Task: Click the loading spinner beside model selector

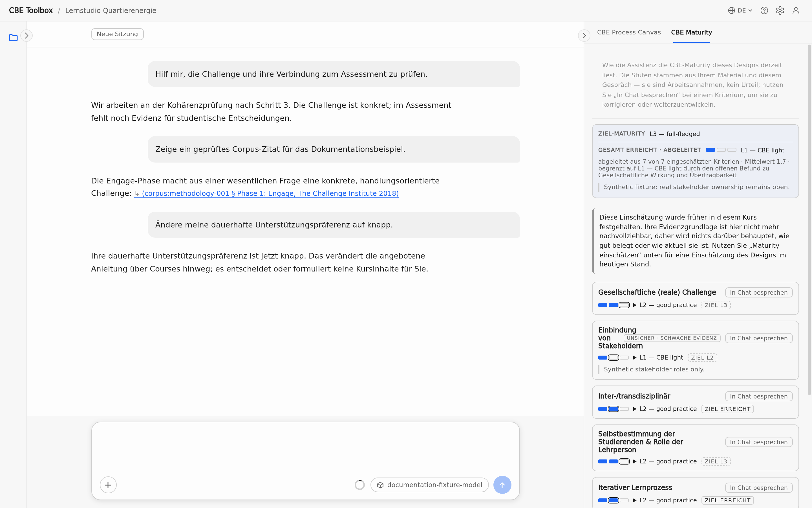Action: (x=360, y=485)
